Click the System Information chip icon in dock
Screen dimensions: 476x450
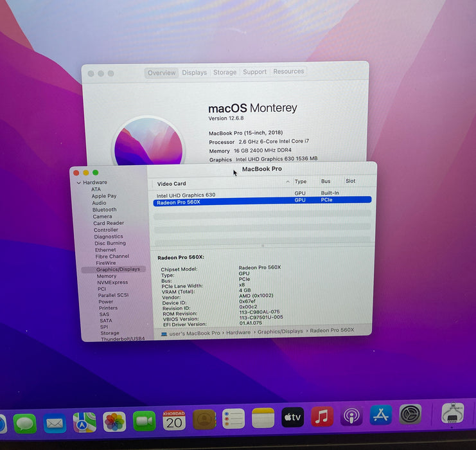[453, 413]
